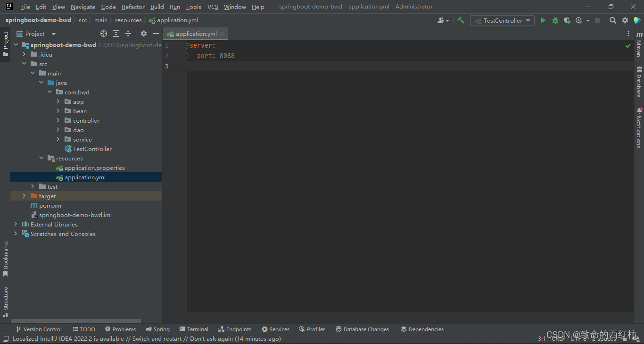This screenshot has width=644, height=344.
Task: Open the TODO tool tab
Action: point(84,329)
